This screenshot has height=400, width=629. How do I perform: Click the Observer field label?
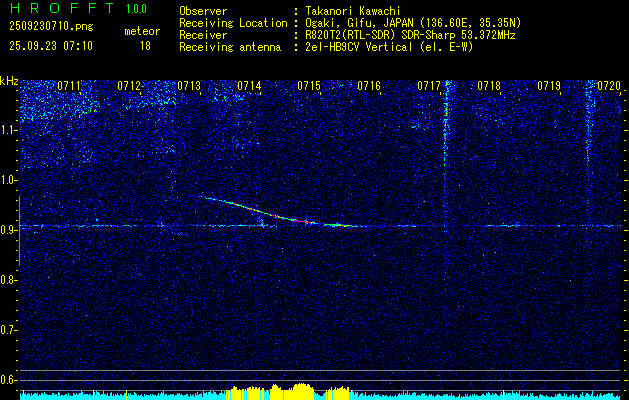click(x=203, y=11)
